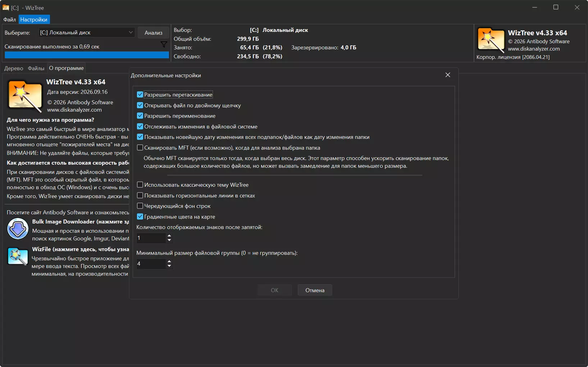588x367 pixels.
Task: Increase decimal places with up arrow
Action: pyautogui.click(x=169, y=236)
